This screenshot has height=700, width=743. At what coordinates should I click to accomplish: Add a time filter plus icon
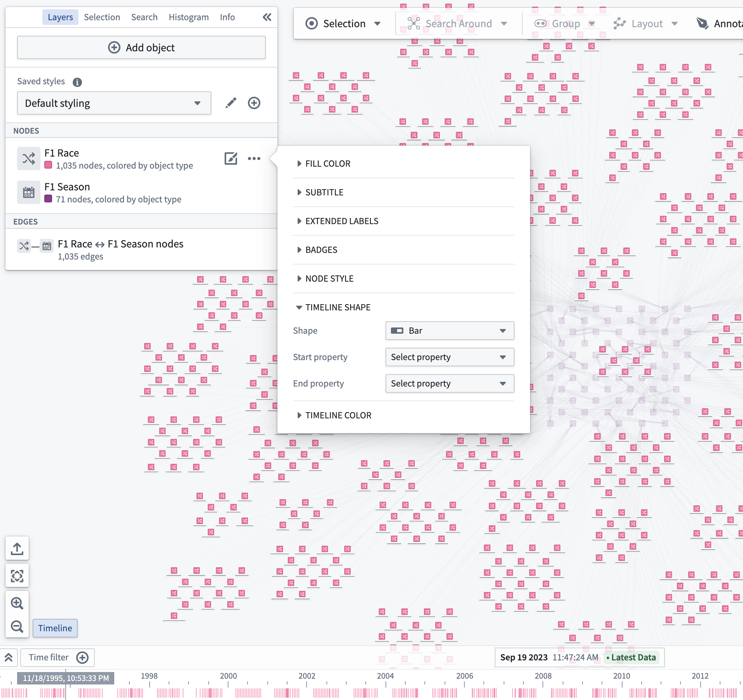coord(82,657)
